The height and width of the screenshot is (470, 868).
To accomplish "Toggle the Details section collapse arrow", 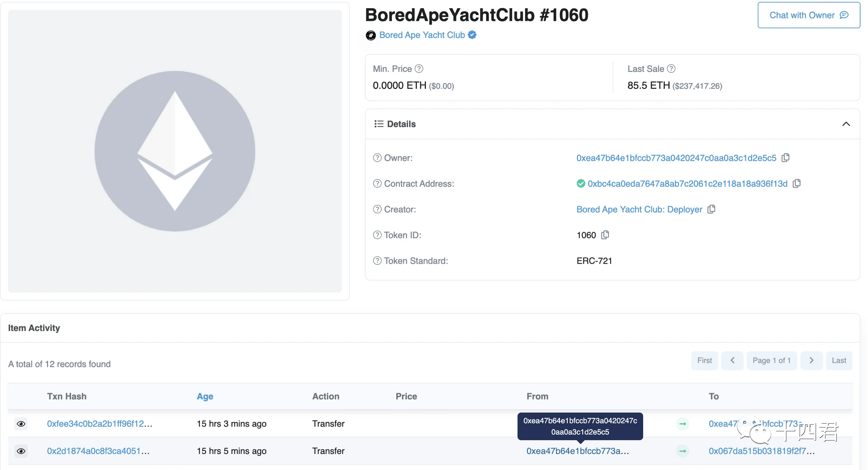I will point(845,124).
